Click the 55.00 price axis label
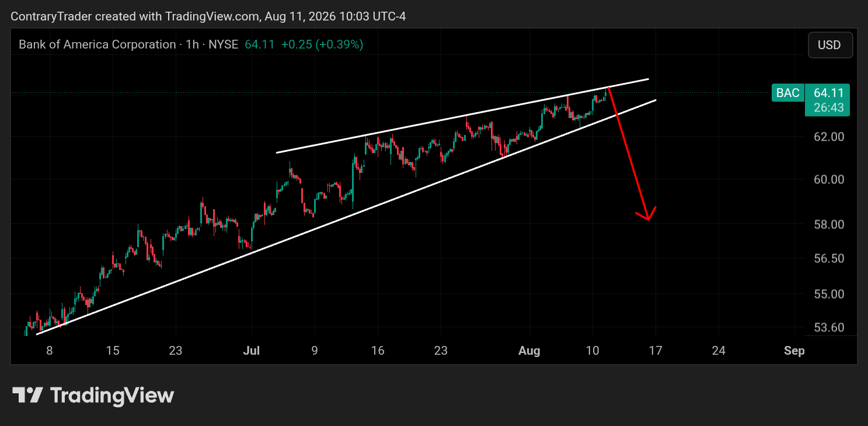This screenshot has width=868, height=426. (829, 294)
